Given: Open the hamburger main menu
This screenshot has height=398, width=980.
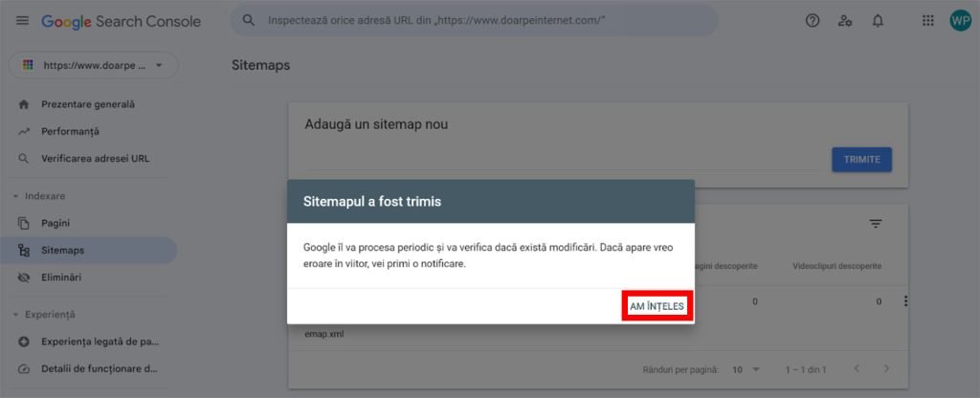Looking at the screenshot, I should tap(22, 21).
